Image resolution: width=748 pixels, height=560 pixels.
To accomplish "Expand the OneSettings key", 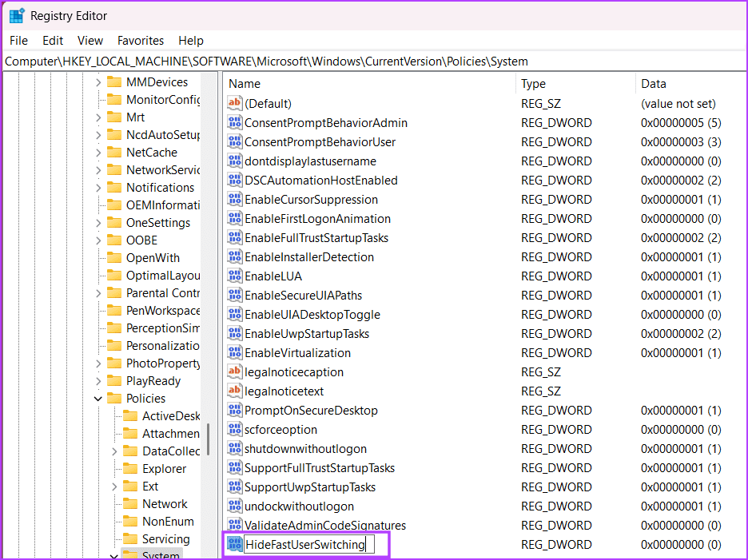I will [98, 223].
